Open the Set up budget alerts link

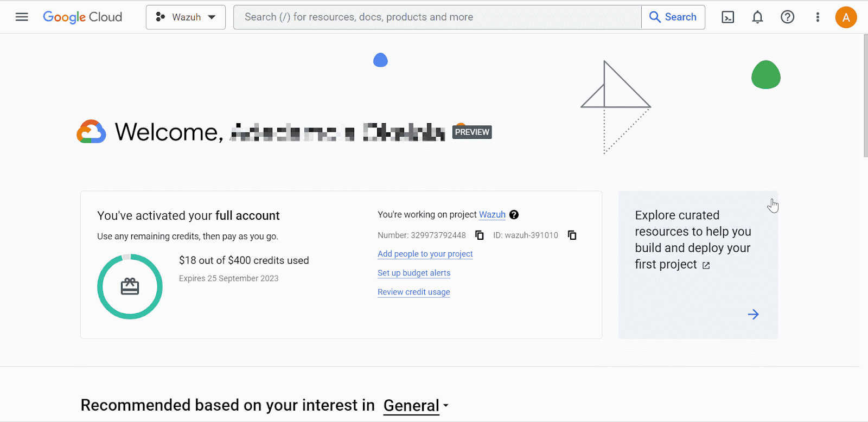click(414, 273)
